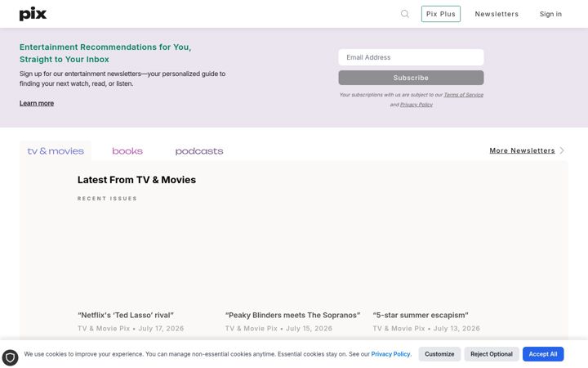Viewport: 588px width, 368px height.
Task: Open "Netflix's 'Ted Lasso' rival" issue
Action: [126, 315]
